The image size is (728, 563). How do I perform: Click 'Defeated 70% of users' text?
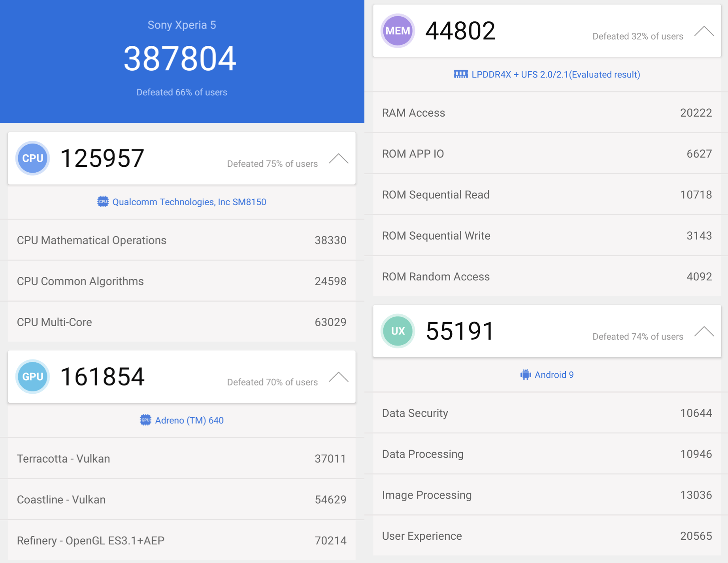tap(272, 382)
